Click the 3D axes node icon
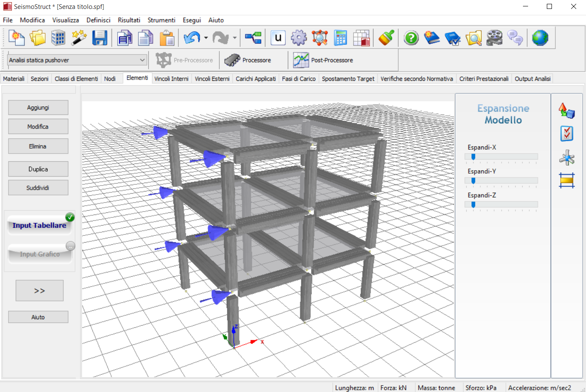 tap(566, 158)
